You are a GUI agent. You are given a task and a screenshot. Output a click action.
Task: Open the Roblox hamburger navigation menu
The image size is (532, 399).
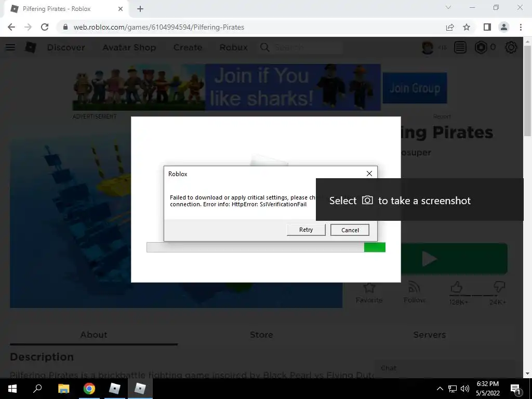coord(10,47)
